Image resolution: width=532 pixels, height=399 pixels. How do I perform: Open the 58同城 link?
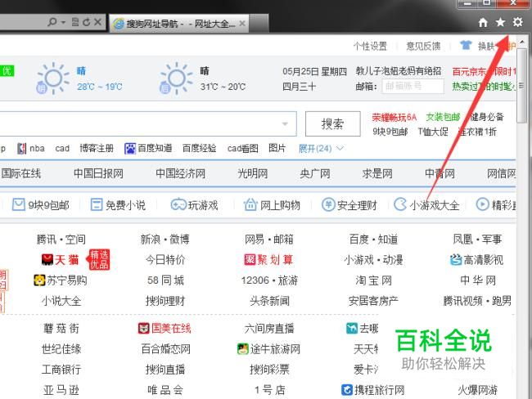(165, 280)
